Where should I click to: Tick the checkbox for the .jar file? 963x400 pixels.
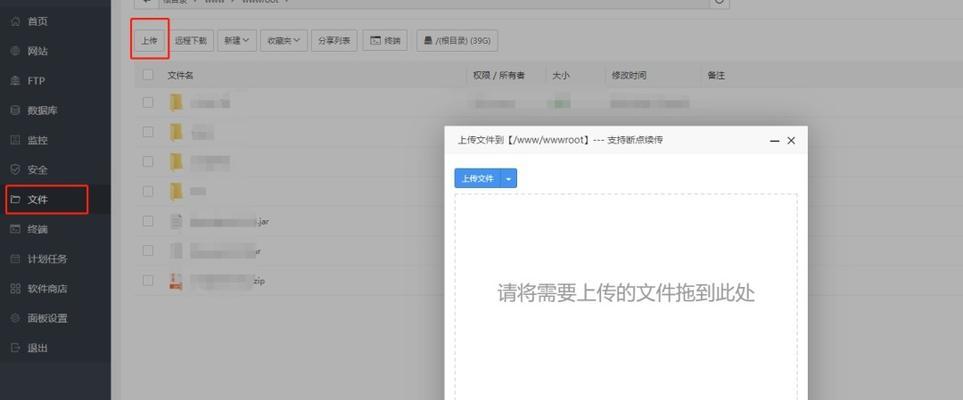(148, 221)
